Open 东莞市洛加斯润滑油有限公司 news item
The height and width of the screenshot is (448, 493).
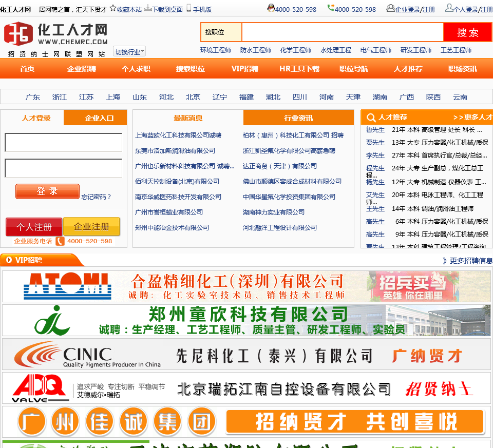[175, 151]
